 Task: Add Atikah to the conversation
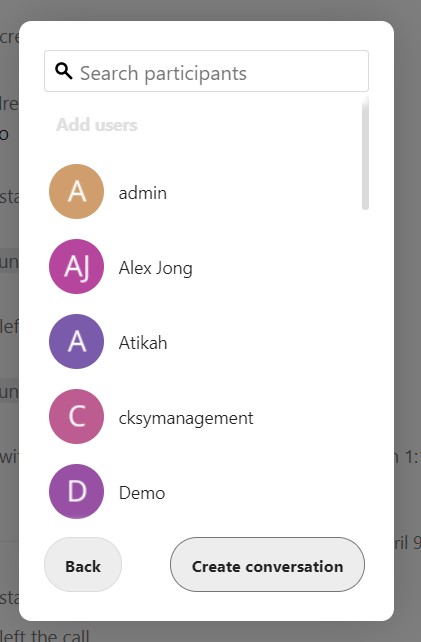[143, 343]
